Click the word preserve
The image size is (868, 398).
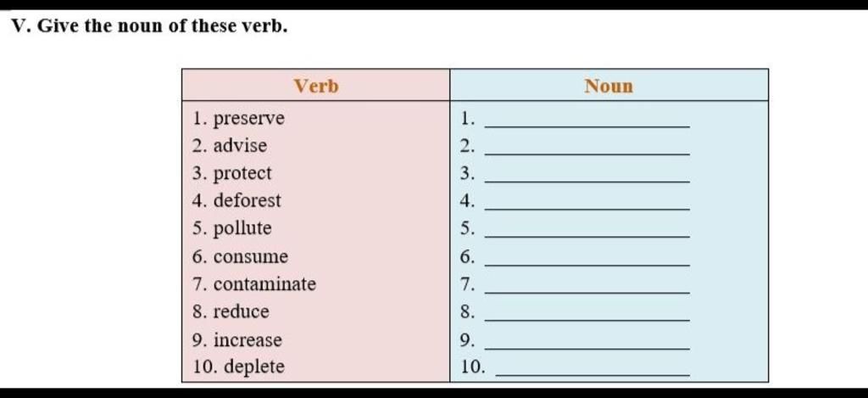point(249,119)
